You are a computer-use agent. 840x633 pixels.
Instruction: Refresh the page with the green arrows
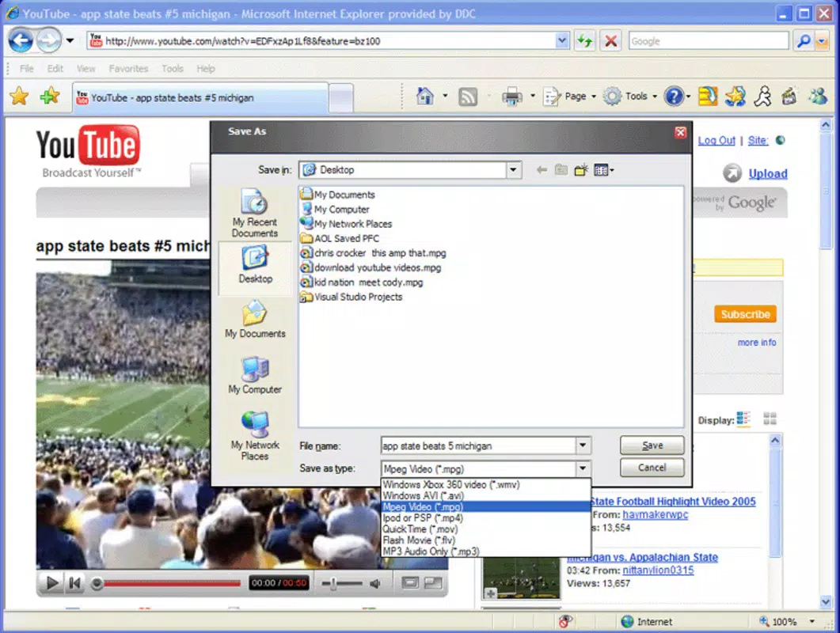pos(584,40)
